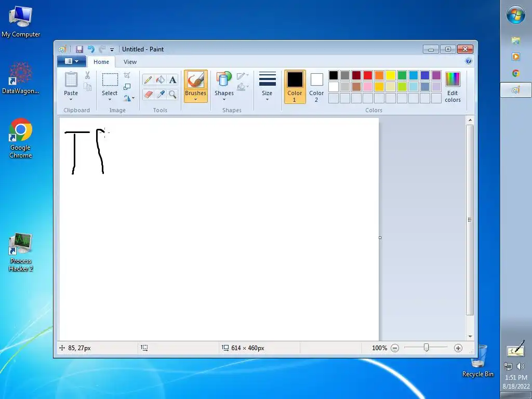The width and height of the screenshot is (532, 399).
Task: Click the zoom out minus button
Action: 395,348
